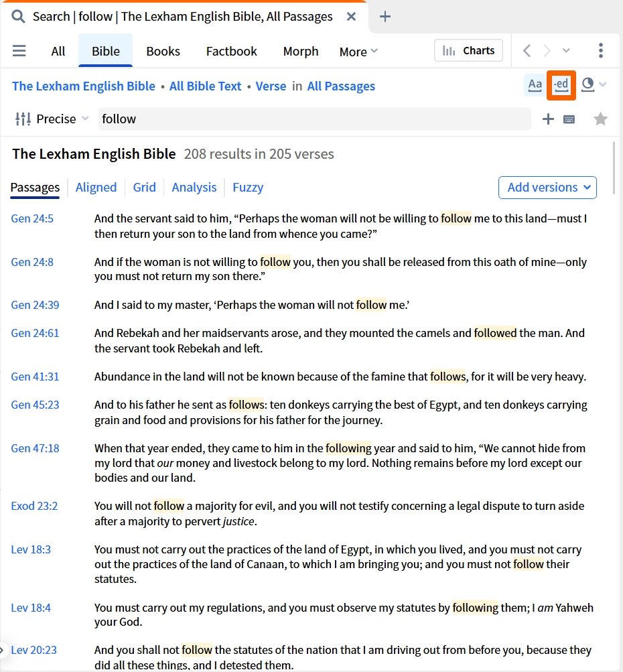The image size is (623, 672).
Task: Switch to Grid results view
Action: (x=145, y=188)
